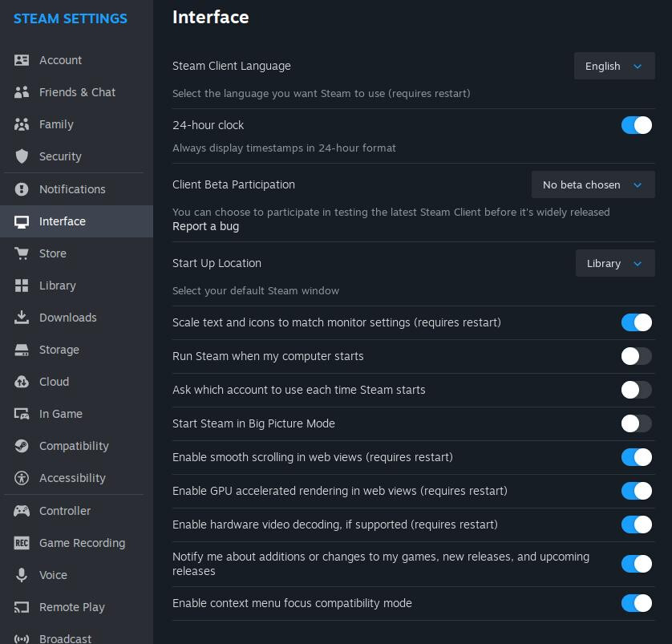Click the Account icon in sidebar

22,60
